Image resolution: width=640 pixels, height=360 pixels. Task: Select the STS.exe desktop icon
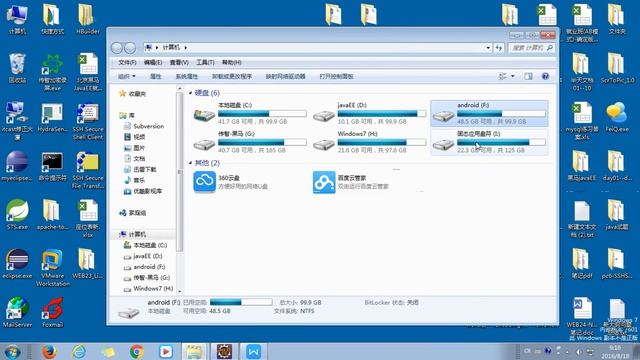click(17, 215)
